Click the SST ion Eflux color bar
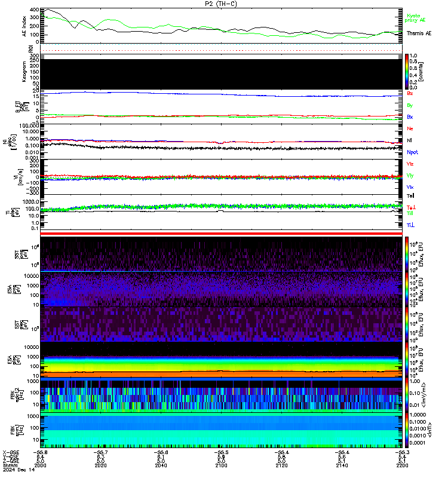Image resolution: width=448 pixels, height=478 pixels. coord(407,255)
